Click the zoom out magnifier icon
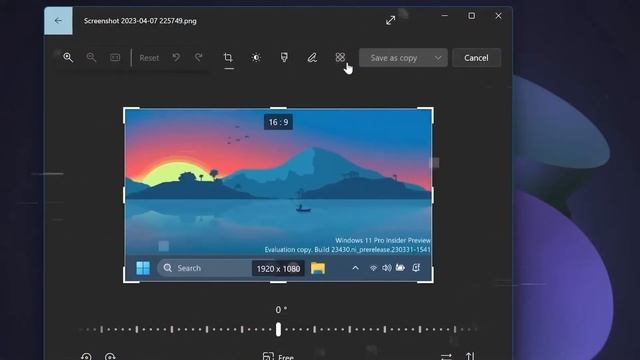This screenshot has height=360, width=640. 91,58
